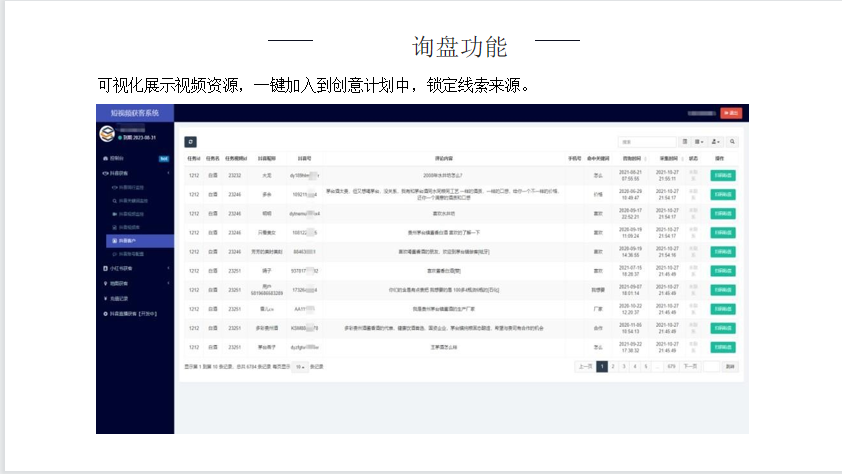Click the green button in the 合作 keyword row
Screen dimensions: 842x474
[x=723, y=328]
